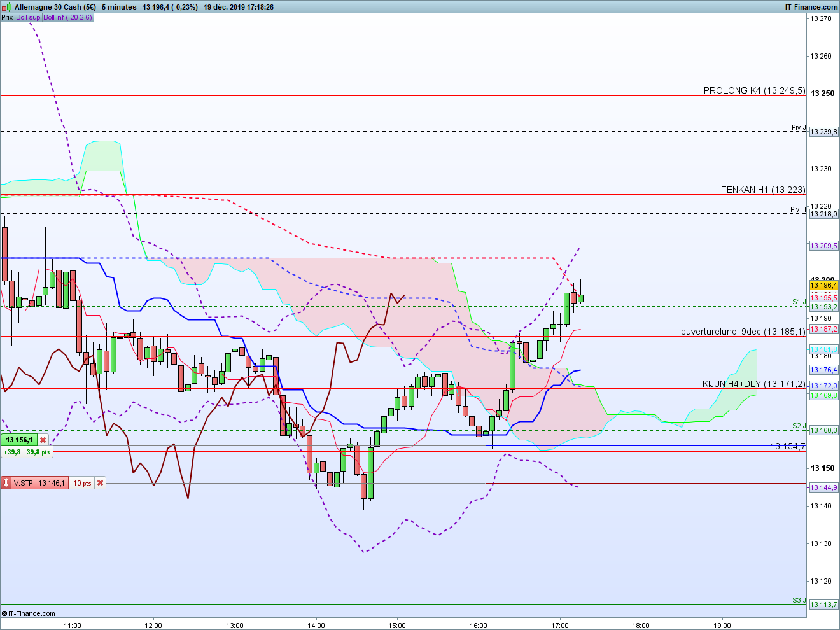Click the 19:00 time axis label

coord(722,625)
